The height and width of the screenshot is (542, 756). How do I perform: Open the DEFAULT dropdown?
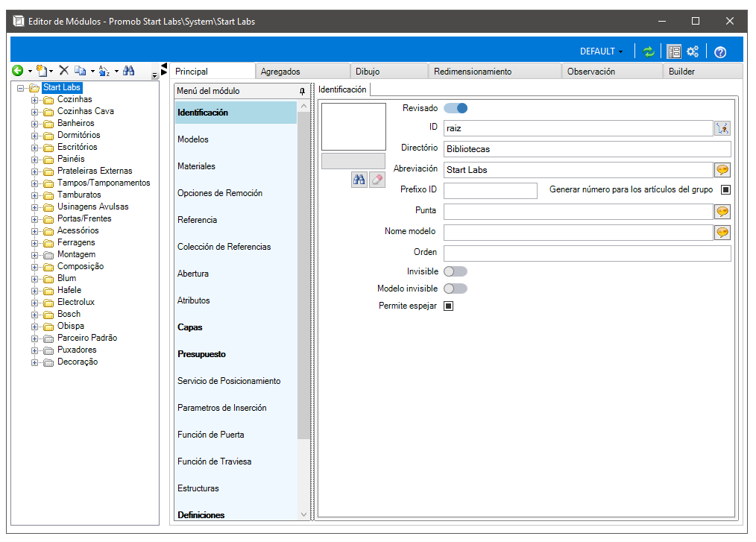[601, 51]
